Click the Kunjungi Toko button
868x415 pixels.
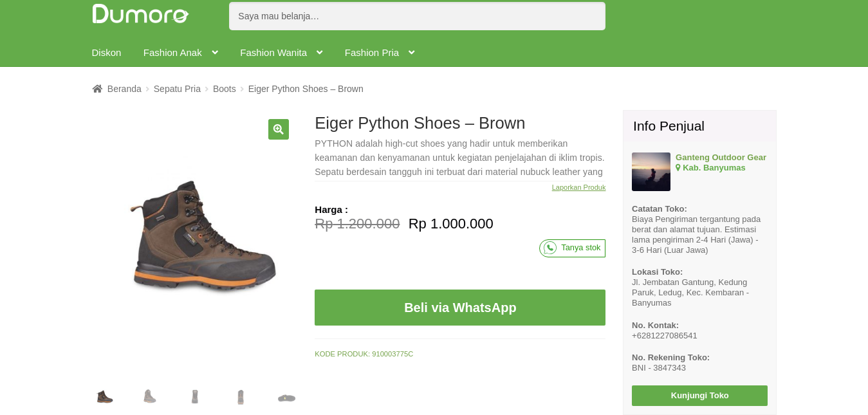pyautogui.click(x=699, y=396)
